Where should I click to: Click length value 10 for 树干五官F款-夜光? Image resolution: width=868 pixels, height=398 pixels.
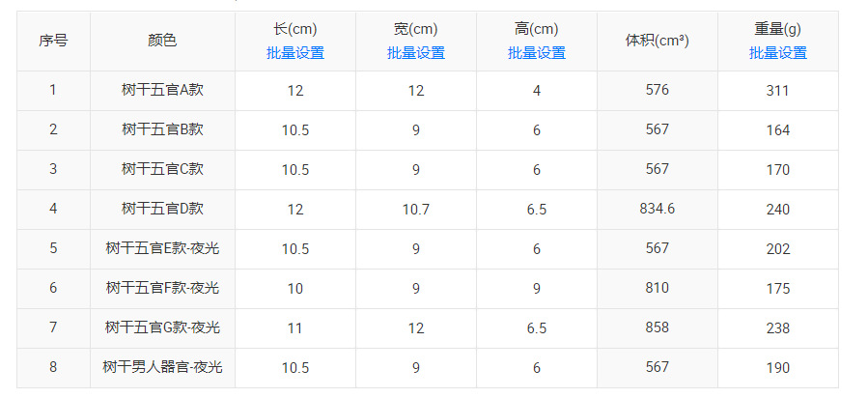pos(294,289)
